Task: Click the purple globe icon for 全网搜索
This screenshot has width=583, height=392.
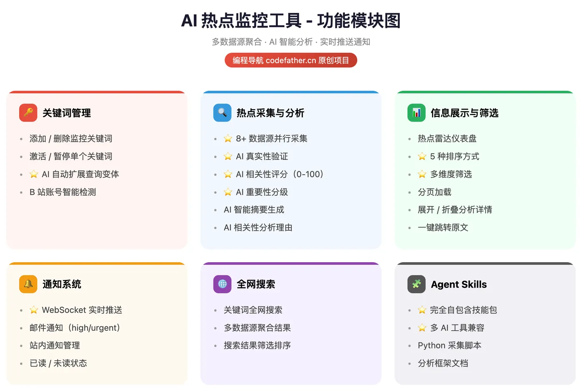Action: (222, 284)
